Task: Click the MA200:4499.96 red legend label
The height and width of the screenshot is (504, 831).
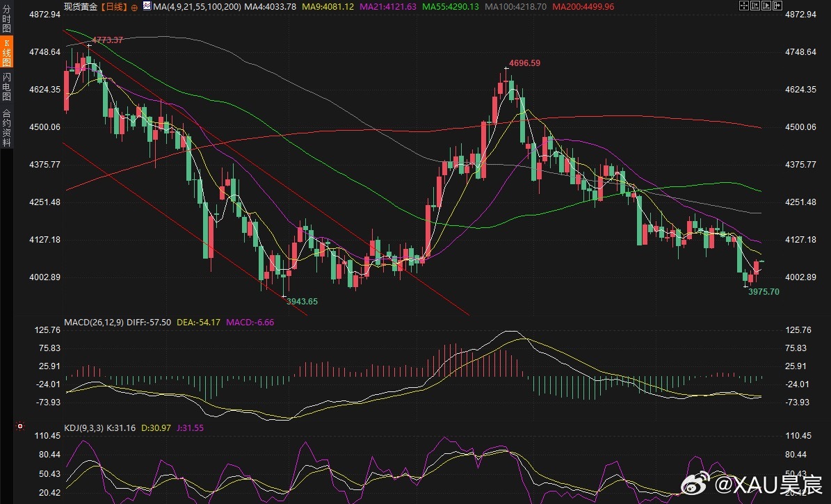Action: [583, 7]
